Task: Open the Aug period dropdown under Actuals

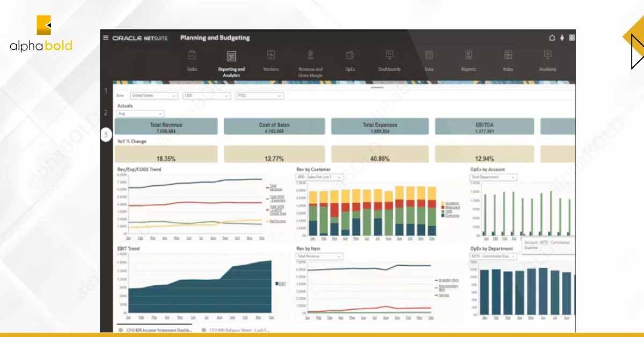Action: [140, 114]
